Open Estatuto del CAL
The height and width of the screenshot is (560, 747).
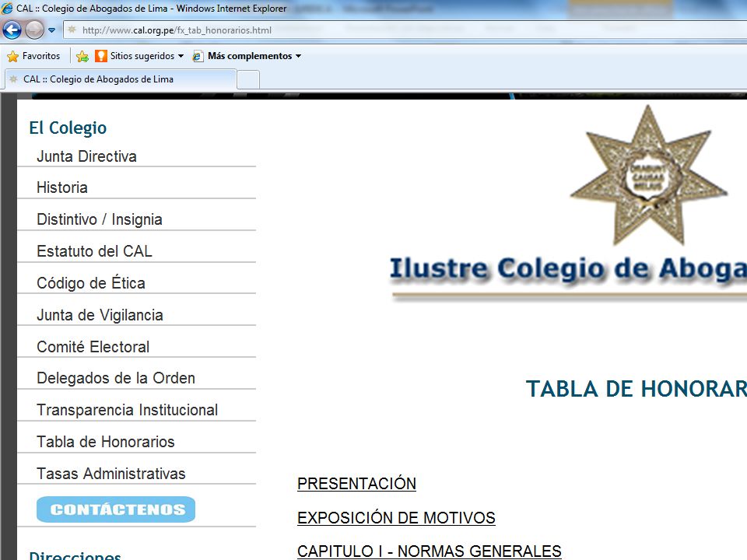click(x=94, y=251)
